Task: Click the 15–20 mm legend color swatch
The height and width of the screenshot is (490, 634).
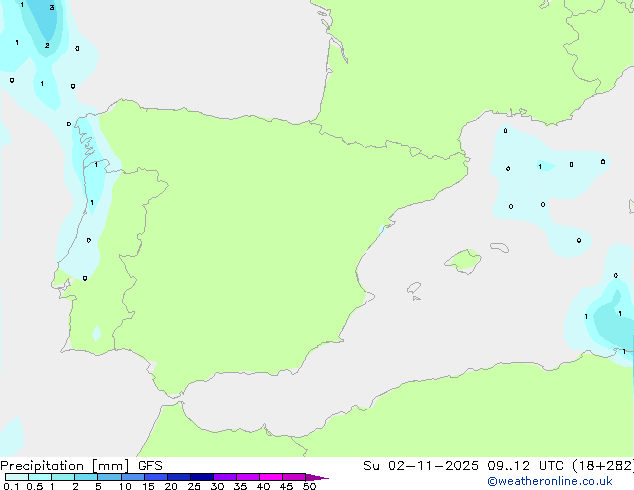Action: tap(156, 477)
